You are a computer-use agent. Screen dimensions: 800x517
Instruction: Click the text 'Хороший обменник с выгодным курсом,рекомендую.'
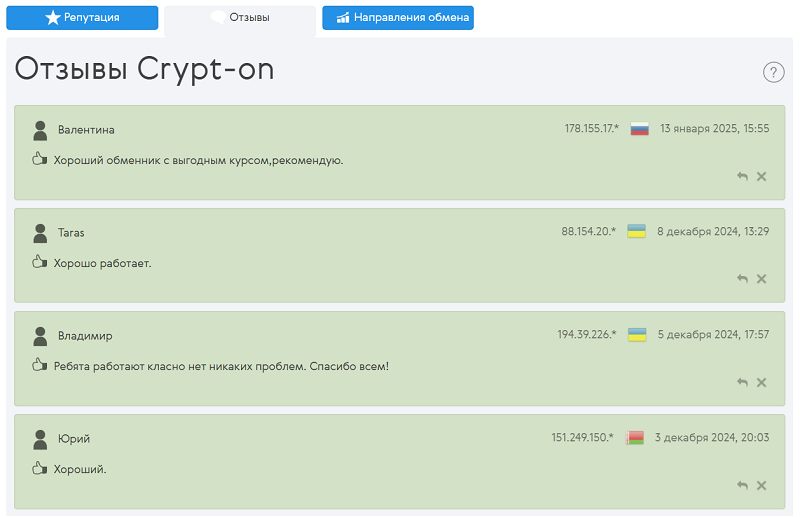coord(198,161)
